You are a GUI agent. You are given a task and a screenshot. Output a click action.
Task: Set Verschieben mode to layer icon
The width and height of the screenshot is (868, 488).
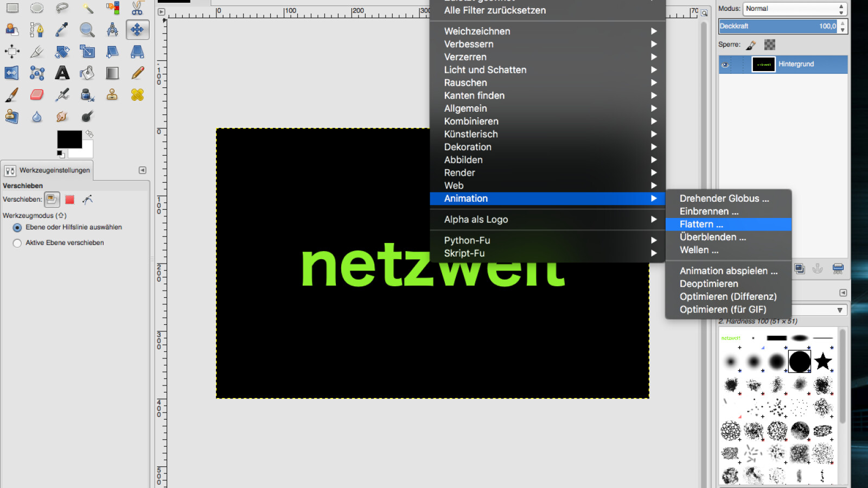pos(52,200)
